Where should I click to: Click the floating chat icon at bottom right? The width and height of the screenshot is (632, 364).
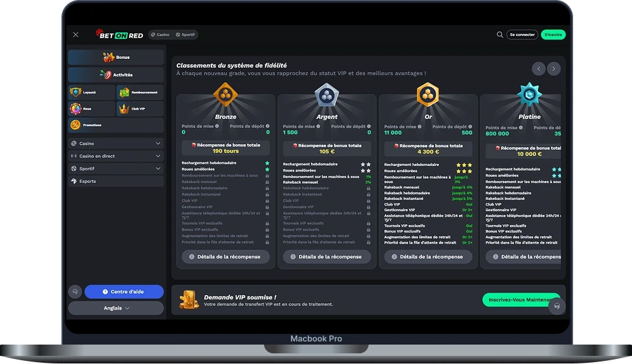[x=556, y=306]
